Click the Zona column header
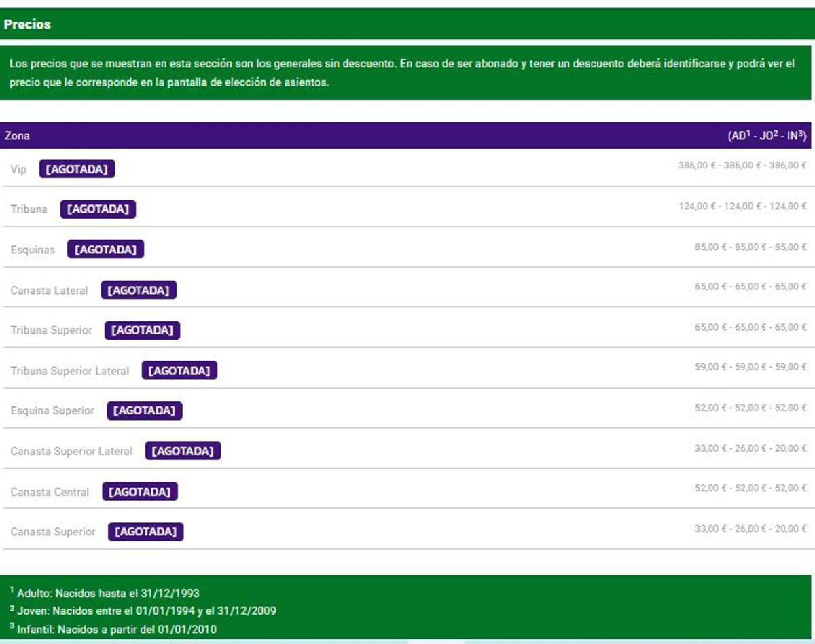This screenshot has width=815, height=644. click(x=17, y=136)
